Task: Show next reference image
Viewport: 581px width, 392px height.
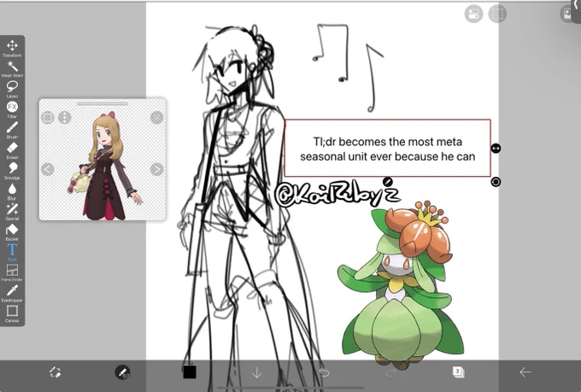Action: 156,169
